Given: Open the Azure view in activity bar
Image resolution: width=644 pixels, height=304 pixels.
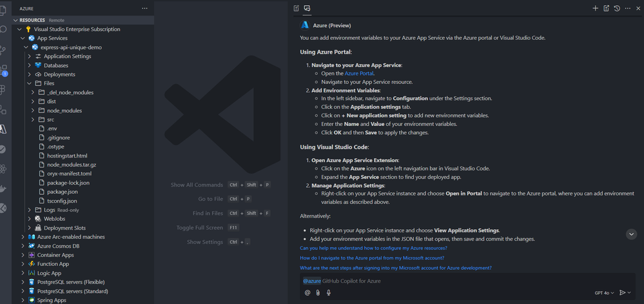Looking at the screenshot, I should pos(3,130).
